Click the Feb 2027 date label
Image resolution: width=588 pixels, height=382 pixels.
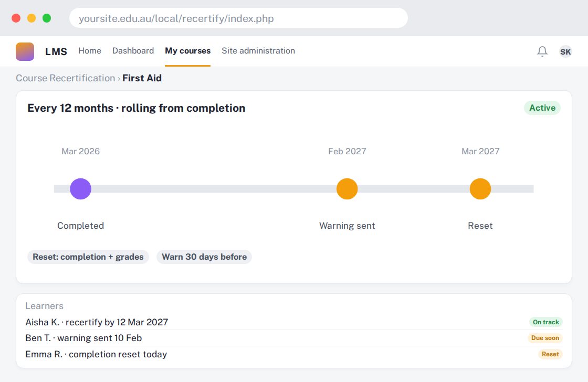pyautogui.click(x=347, y=151)
